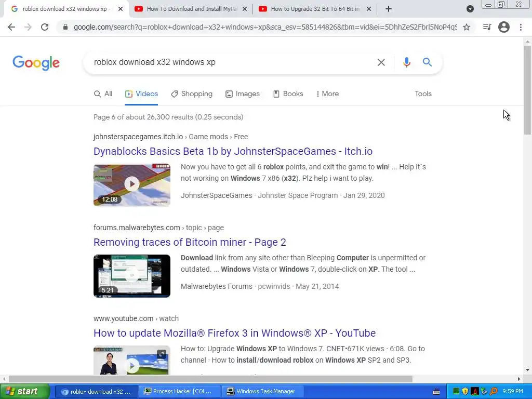Click the scroll down arrow
This screenshot has width=532, height=399.
(528, 370)
